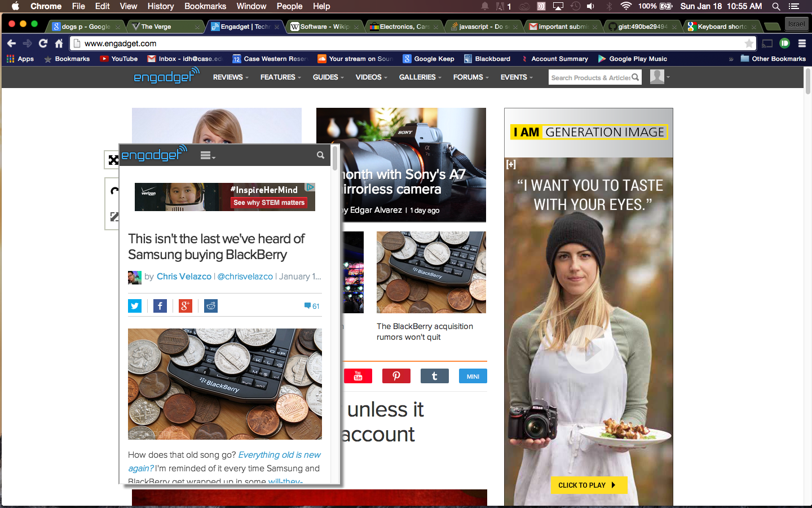Open the mini popup hamburger menu dropdown
This screenshot has height=508, width=812.
coord(208,156)
